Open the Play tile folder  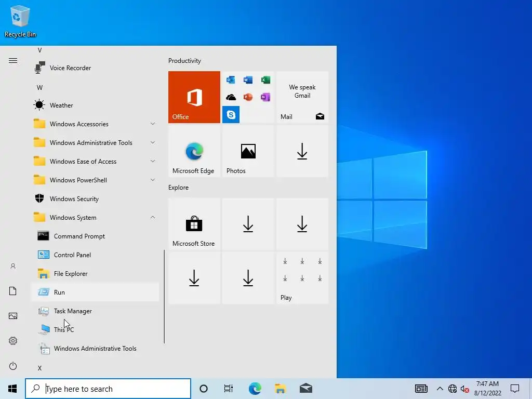click(x=302, y=278)
